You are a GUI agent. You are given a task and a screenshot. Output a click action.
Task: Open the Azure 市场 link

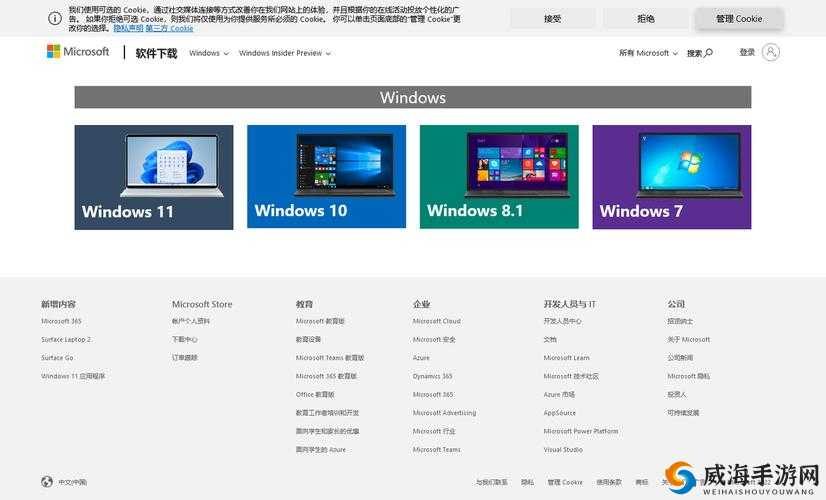point(559,395)
